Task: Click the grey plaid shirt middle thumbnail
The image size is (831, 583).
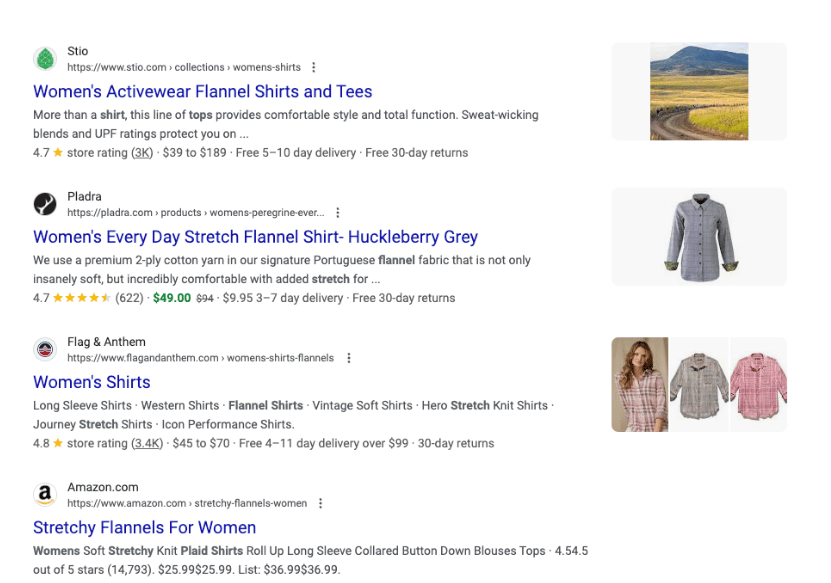Action: [x=699, y=384]
